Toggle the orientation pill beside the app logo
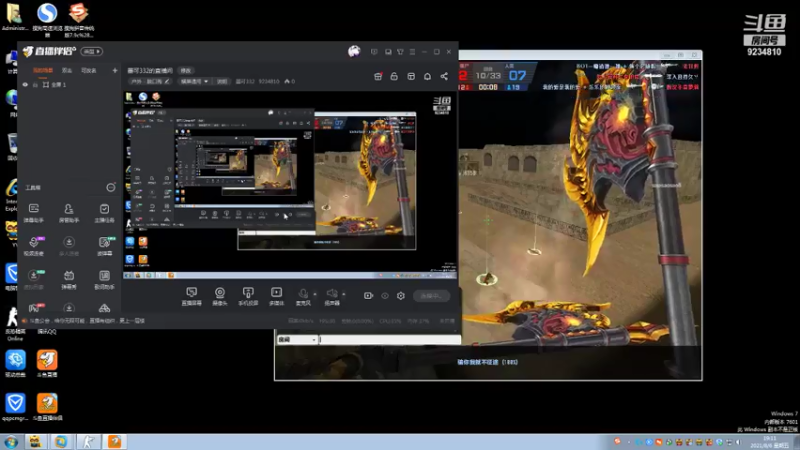Viewport: 800px width, 450px height. coord(92,52)
